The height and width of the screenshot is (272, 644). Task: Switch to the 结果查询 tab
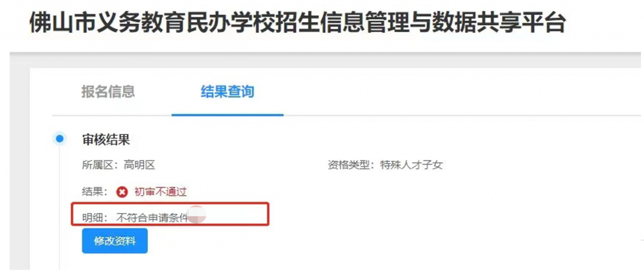227,92
